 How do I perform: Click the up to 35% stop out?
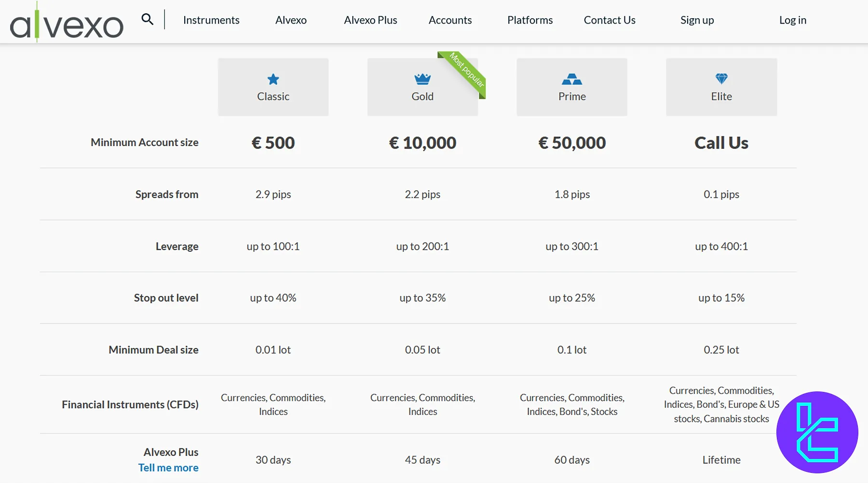click(x=422, y=298)
